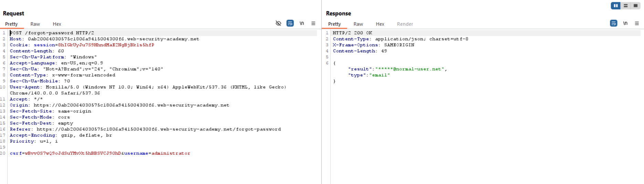Switch to Pretty tab in Response
644x184 pixels.
[334, 24]
